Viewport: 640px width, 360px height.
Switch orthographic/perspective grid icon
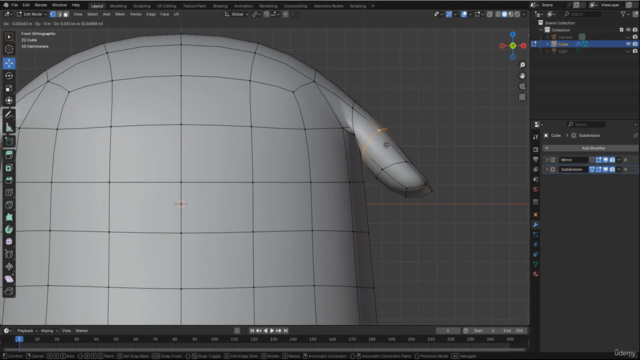522,97
